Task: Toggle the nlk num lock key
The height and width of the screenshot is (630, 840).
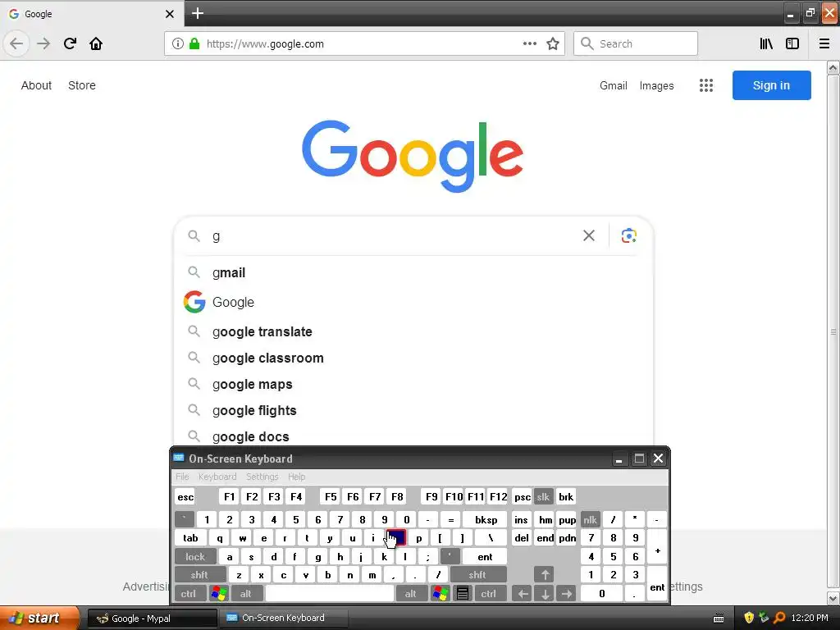Action: click(x=591, y=519)
